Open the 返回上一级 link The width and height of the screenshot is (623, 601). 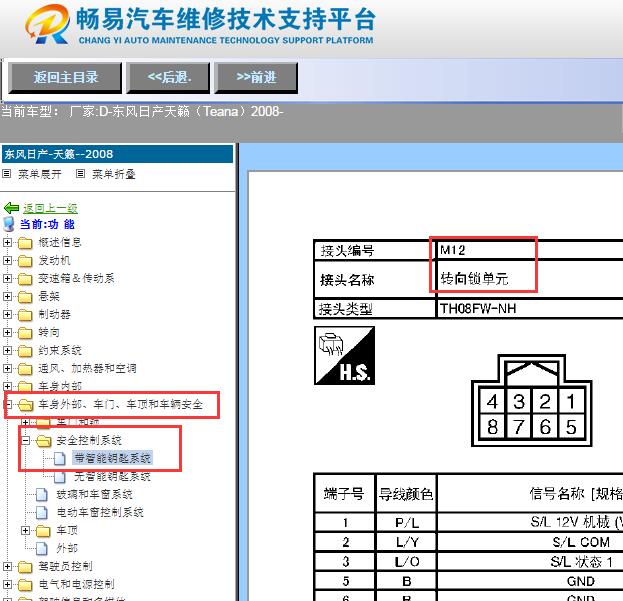(x=50, y=208)
